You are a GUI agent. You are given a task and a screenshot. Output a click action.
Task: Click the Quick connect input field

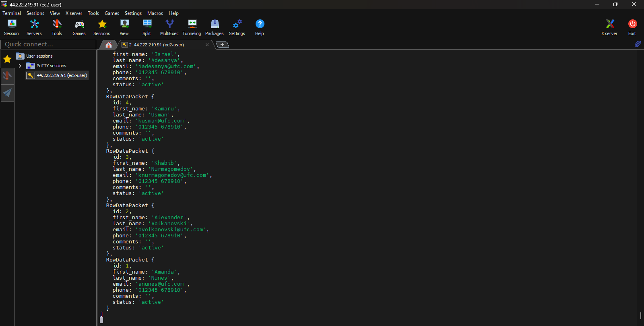[x=48, y=44]
